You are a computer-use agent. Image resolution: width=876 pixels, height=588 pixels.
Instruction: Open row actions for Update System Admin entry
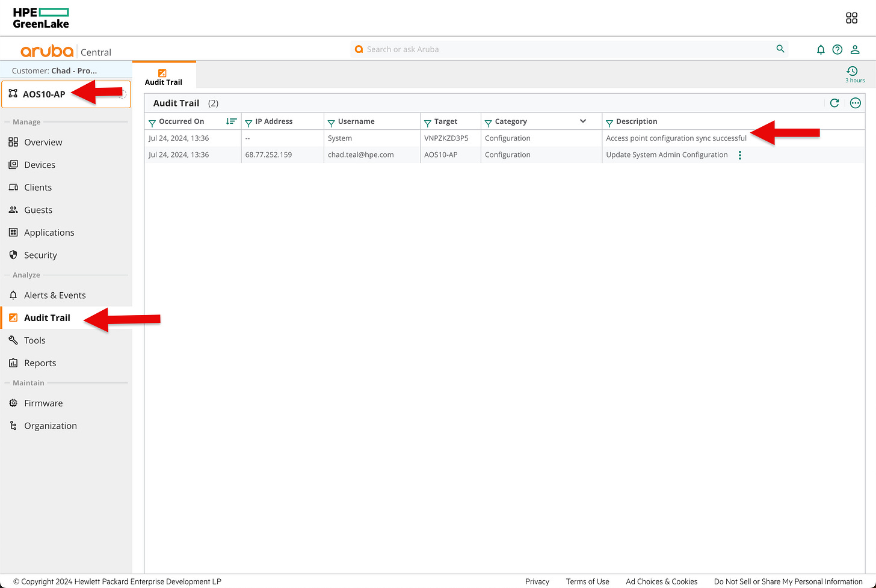pyautogui.click(x=739, y=155)
